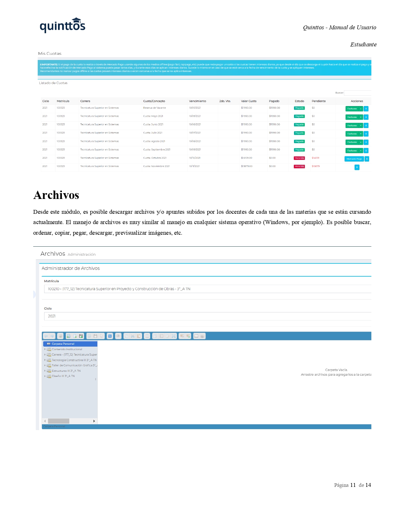Click the blue info icon in file toolbar

(110, 336)
